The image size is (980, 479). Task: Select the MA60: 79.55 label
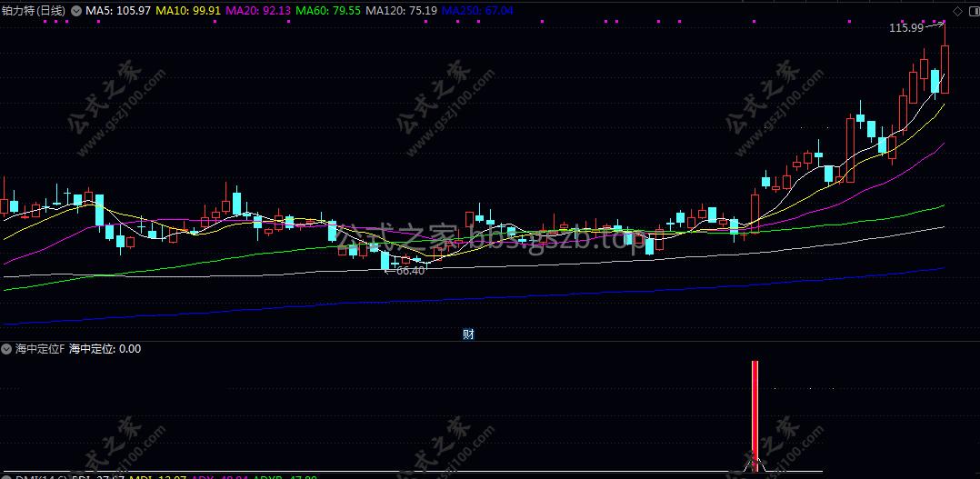point(327,11)
